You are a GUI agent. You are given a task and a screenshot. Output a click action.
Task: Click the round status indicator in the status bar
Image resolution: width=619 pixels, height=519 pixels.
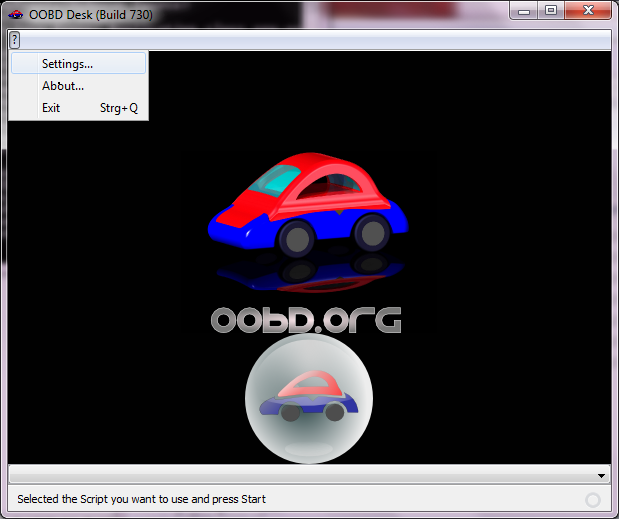[x=592, y=499]
